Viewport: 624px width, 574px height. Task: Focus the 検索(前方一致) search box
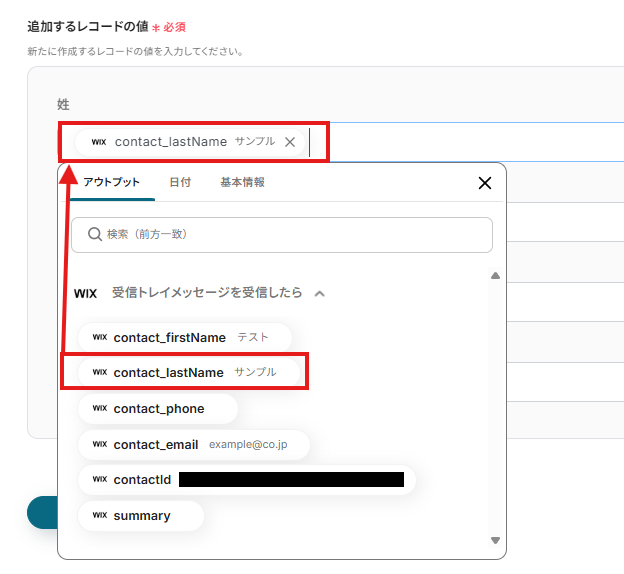(x=282, y=234)
